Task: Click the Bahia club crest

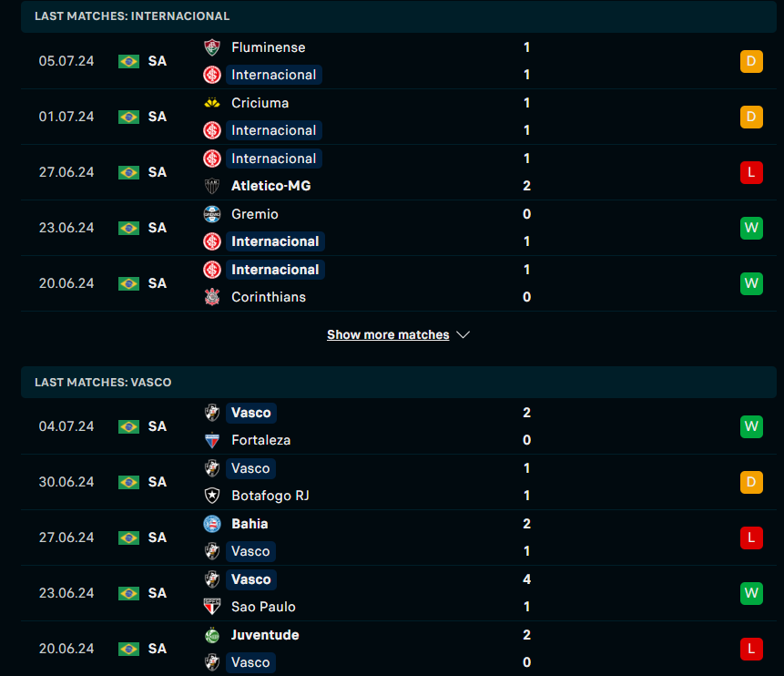Action: point(212,524)
